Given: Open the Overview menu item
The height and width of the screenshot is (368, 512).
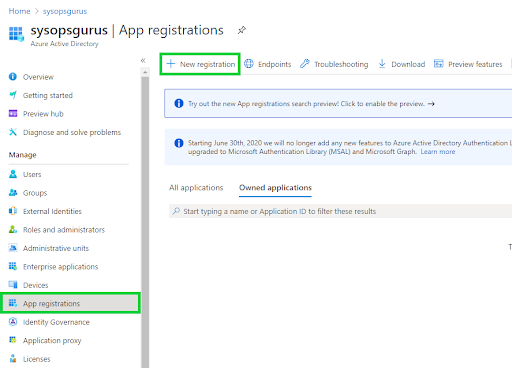Looking at the screenshot, I should (x=38, y=77).
